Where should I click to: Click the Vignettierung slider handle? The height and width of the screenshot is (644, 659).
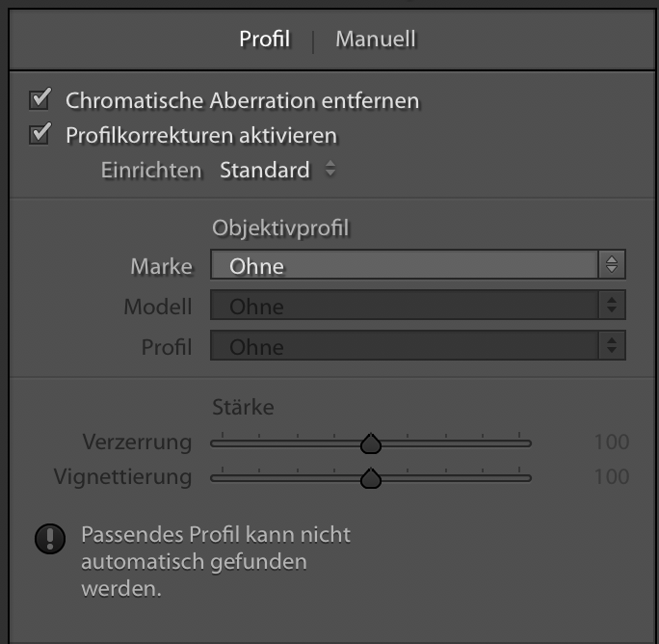[x=371, y=478]
